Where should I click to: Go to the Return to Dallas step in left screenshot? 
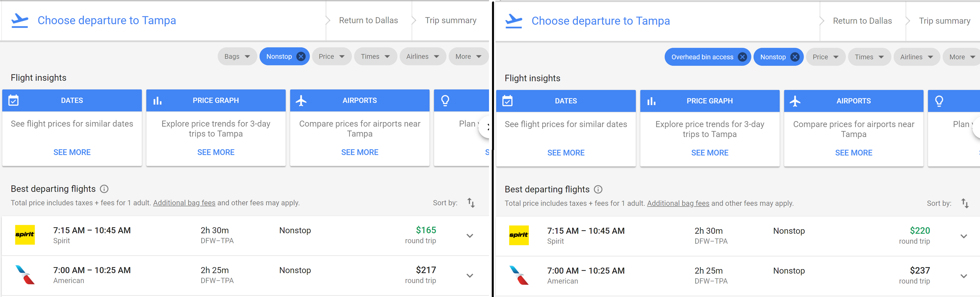click(368, 20)
